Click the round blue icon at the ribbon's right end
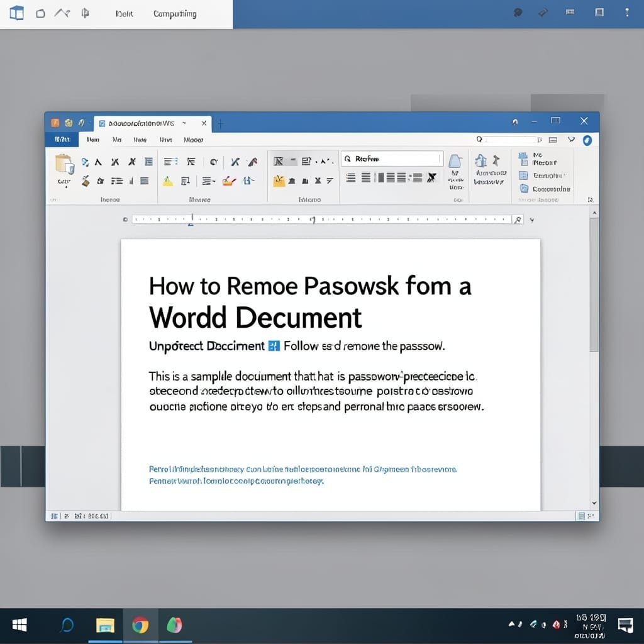Image resolution: width=644 pixels, height=644 pixels. coord(587,140)
